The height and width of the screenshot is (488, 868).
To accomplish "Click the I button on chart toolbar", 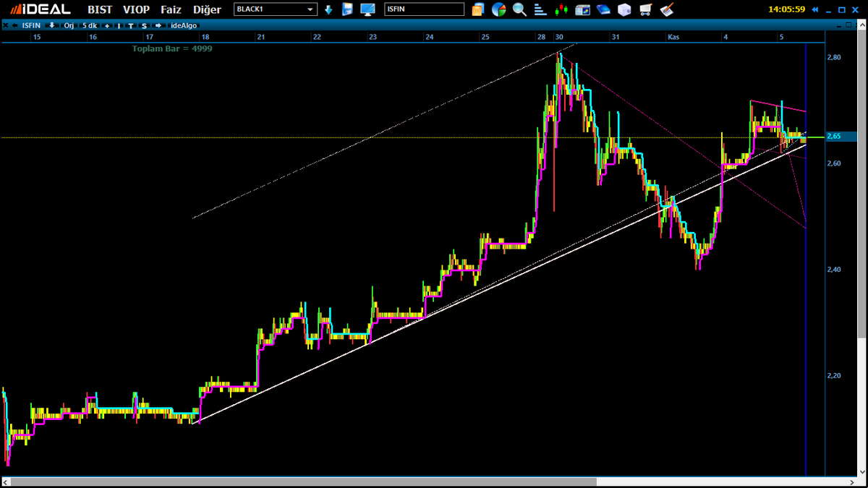I will [x=119, y=25].
